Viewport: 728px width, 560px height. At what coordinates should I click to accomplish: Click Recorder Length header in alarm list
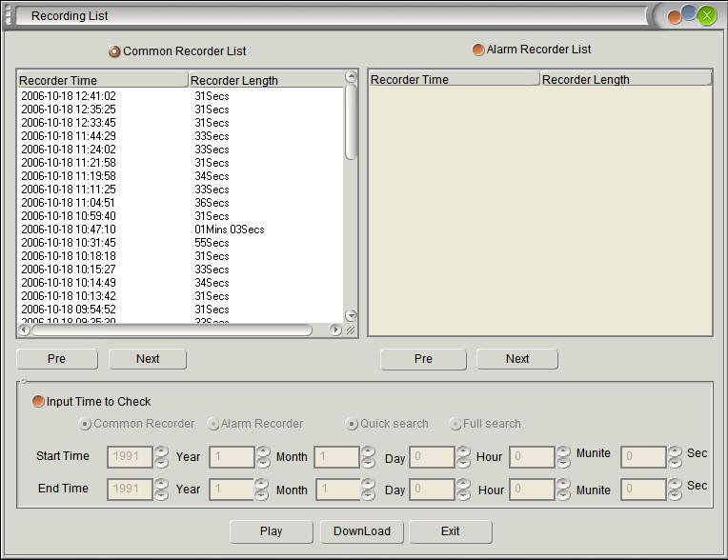[x=626, y=79]
